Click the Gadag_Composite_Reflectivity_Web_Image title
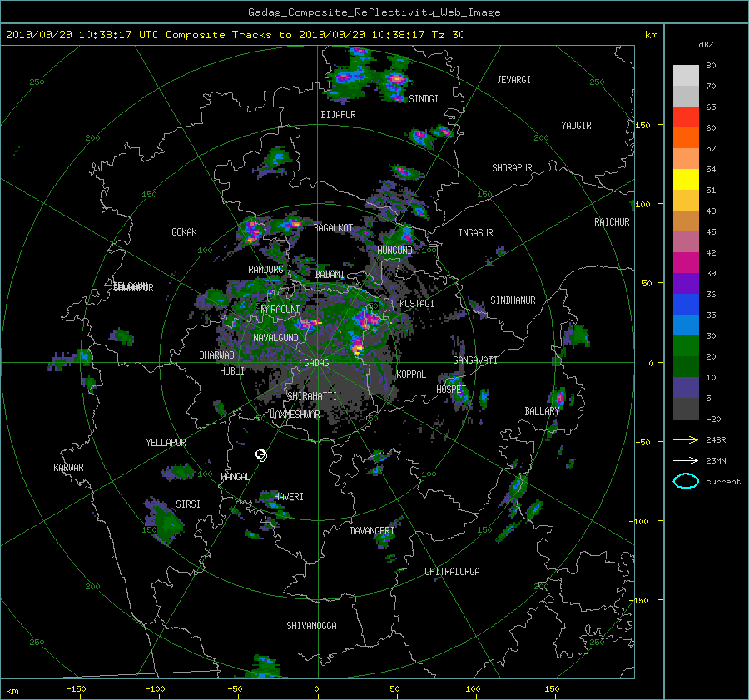 coord(374,12)
